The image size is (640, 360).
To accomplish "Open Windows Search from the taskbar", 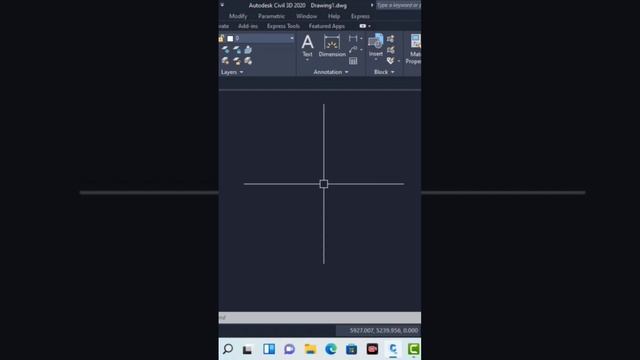I will [x=228, y=349].
